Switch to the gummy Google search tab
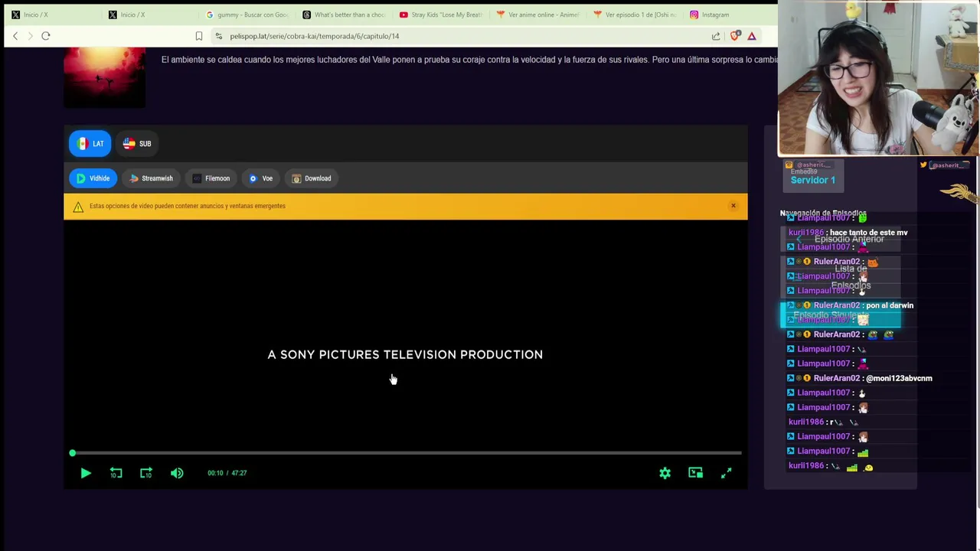Viewport: 980px width, 551px height. [245, 15]
